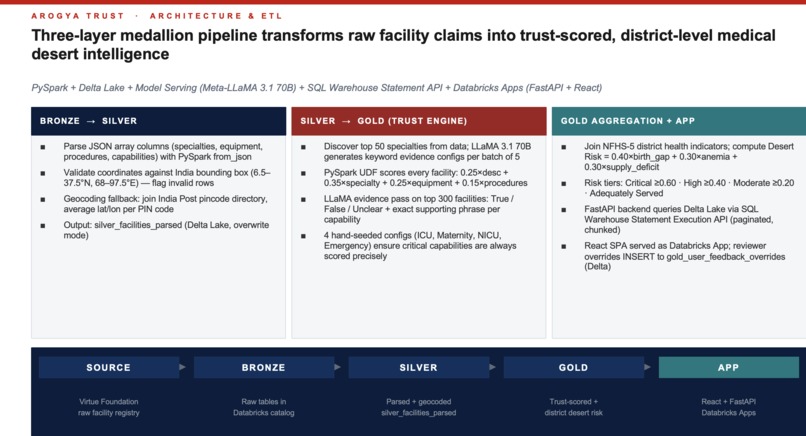Click the arrow between SOURCE and BRONZE
This screenshot has width=806, height=436.
(182, 367)
